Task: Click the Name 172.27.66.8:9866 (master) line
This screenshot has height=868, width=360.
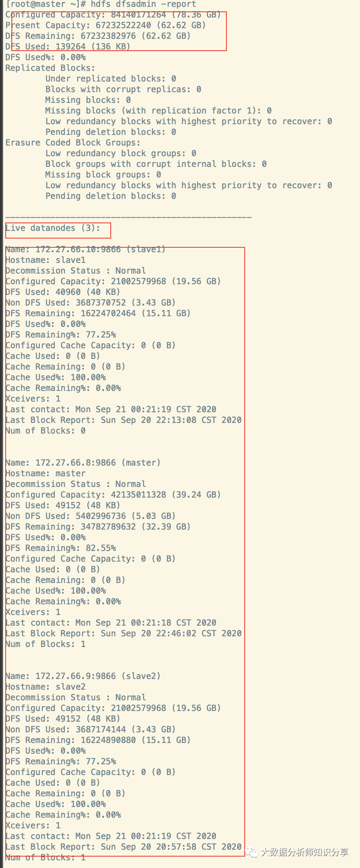Action: (x=83, y=463)
